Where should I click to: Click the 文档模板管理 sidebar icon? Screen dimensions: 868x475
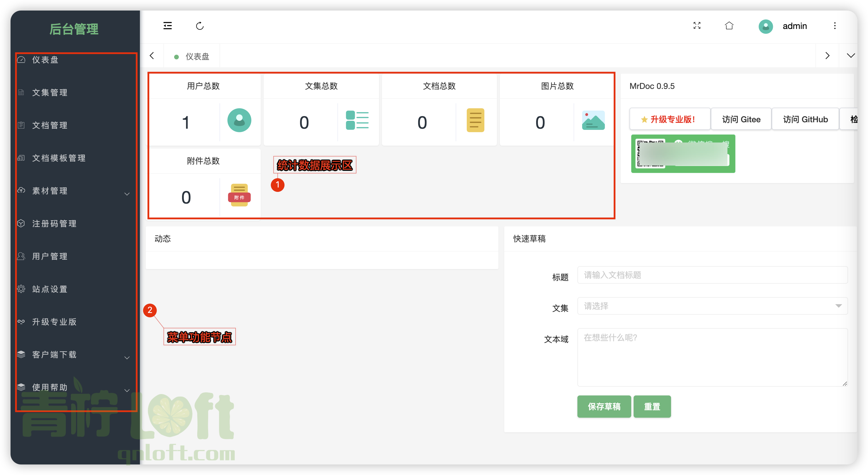coord(21,158)
